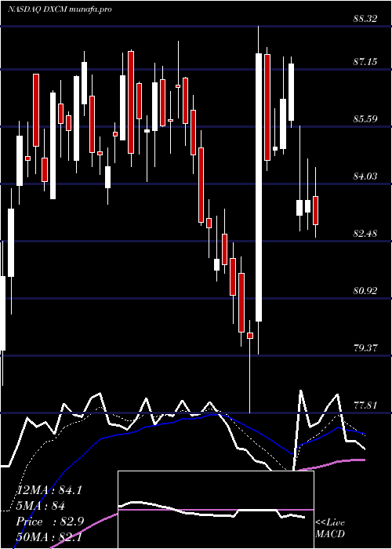
Task: Select the 80.92 price level label
Action: pos(365,291)
